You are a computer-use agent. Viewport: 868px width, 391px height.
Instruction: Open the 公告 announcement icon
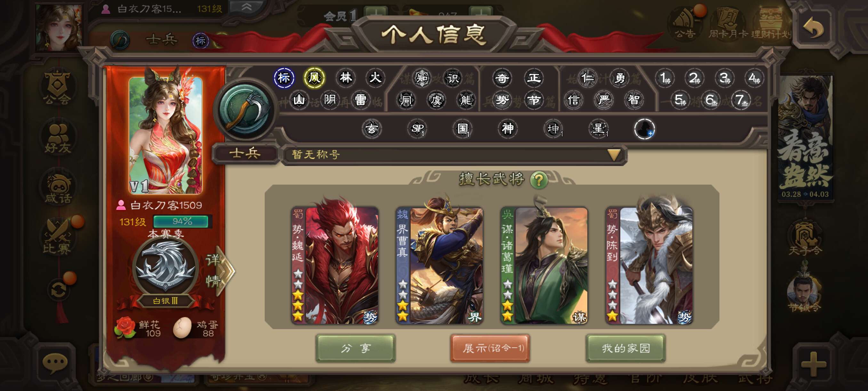click(x=685, y=23)
